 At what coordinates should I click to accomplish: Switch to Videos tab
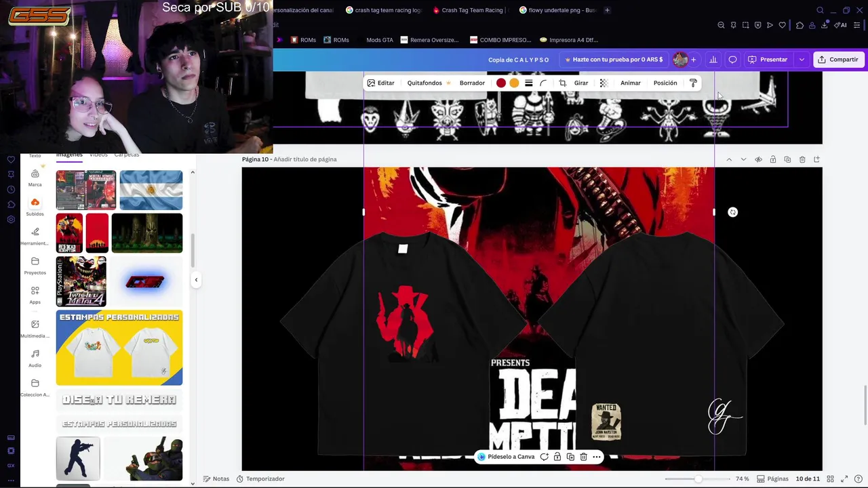coord(98,155)
